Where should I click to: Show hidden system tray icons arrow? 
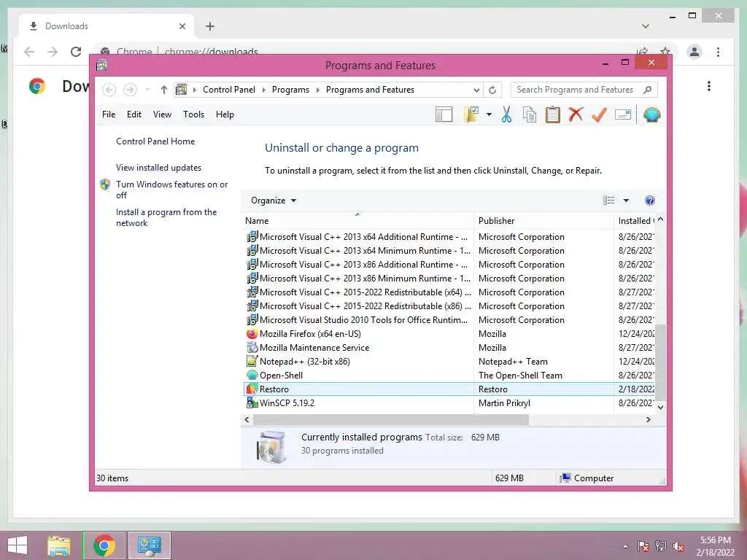[x=625, y=546]
